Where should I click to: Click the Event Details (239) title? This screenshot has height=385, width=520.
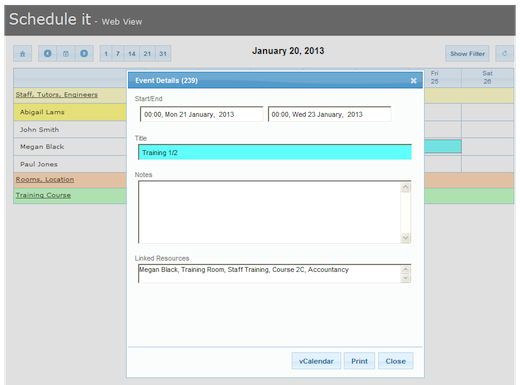166,81
